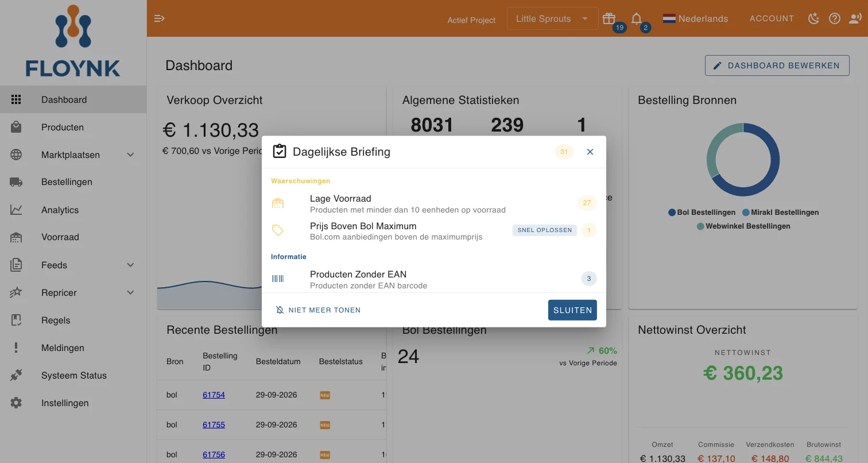Click the Mirakl Bestellingen legend label
The height and width of the screenshot is (463, 868).
click(x=785, y=213)
